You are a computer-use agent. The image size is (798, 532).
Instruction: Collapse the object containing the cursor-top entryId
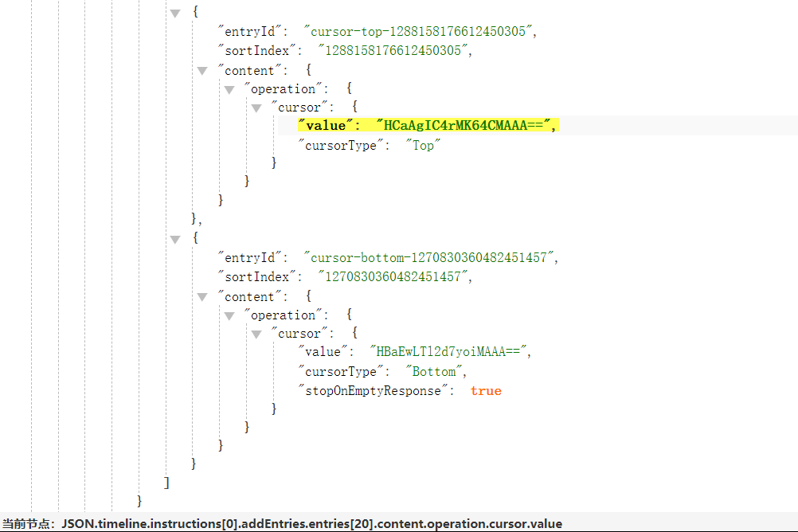click(x=175, y=14)
